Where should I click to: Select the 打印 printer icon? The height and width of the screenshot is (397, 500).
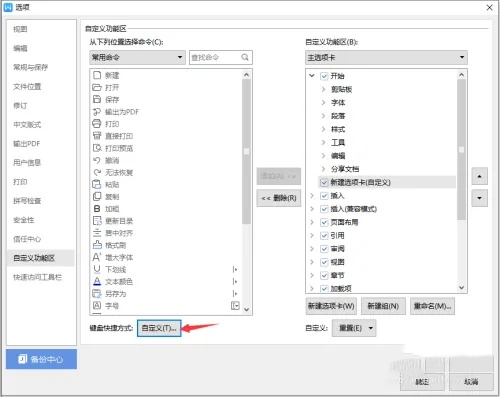tap(97, 124)
